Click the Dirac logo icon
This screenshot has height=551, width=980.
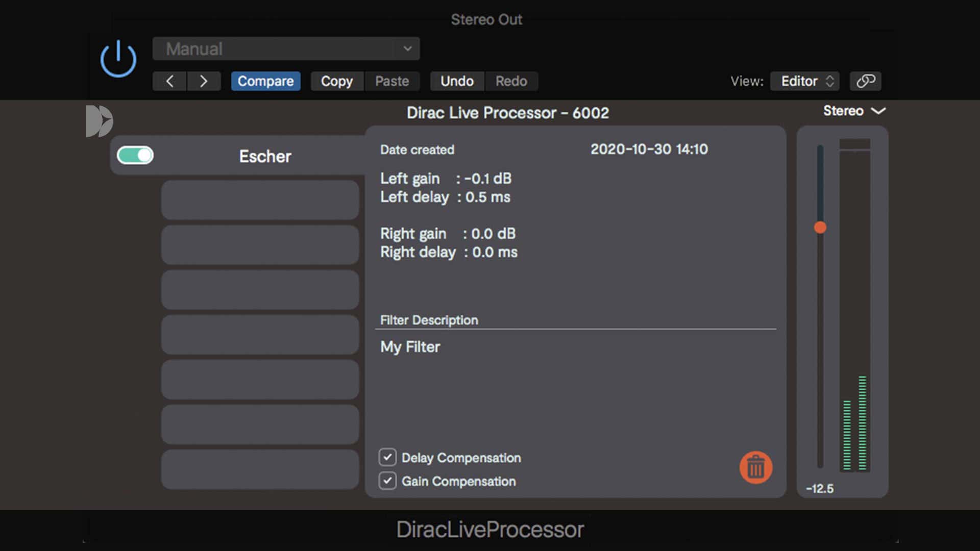pyautogui.click(x=99, y=121)
